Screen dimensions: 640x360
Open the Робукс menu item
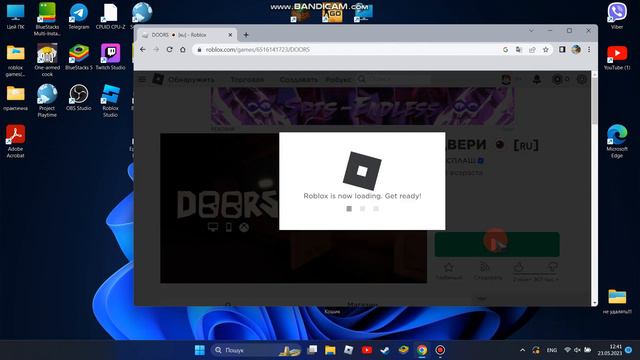[338, 80]
